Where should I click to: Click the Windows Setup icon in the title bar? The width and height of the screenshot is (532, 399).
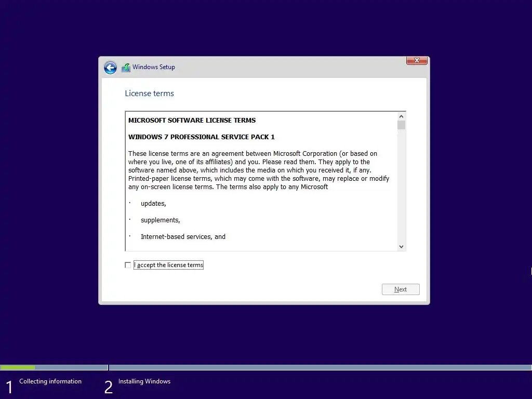(126, 68)
